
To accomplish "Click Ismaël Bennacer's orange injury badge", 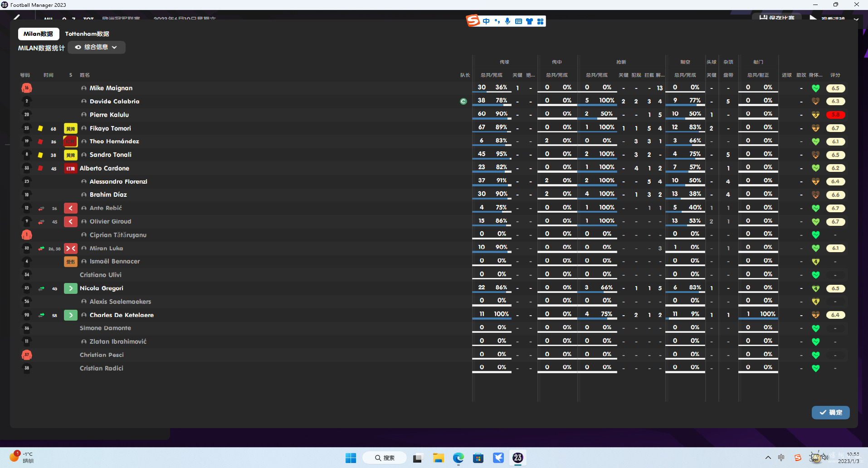I will [70, 262].
